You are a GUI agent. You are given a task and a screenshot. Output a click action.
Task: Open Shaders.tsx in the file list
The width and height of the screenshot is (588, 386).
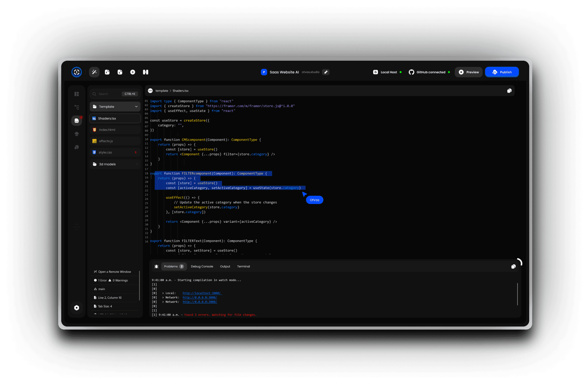(x=115, y=118)
